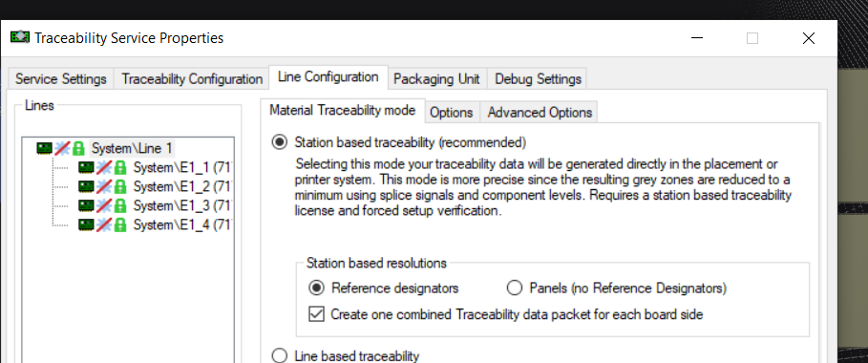Open the Advanced Options sub-tab
Image resolution: width=868 pixels, height=363 pixels.
tap(540, 113)
